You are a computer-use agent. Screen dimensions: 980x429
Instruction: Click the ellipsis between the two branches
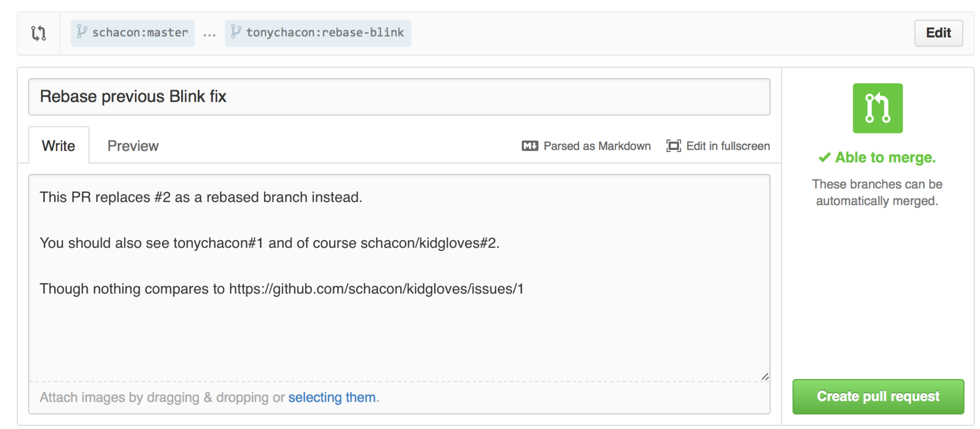(x=209, y=34)
